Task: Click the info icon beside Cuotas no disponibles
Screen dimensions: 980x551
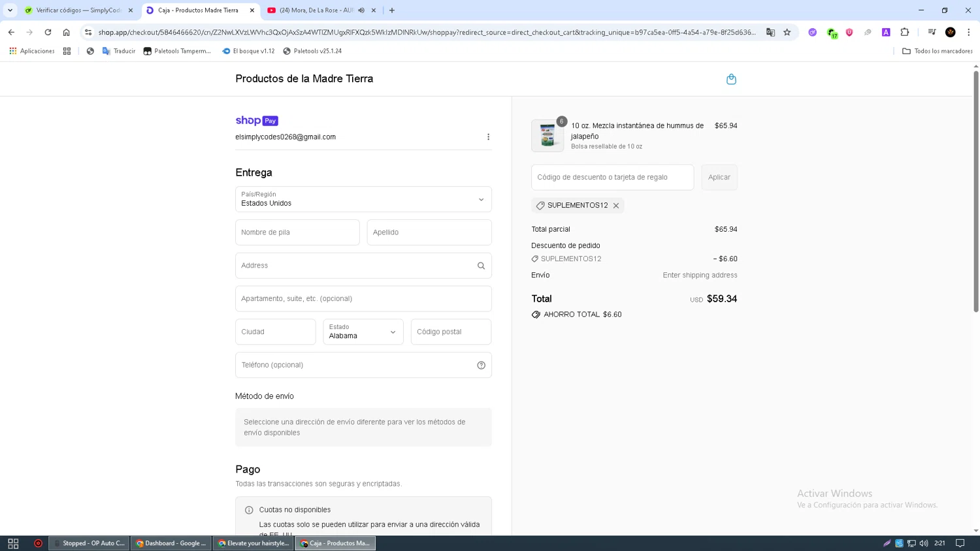Action: pos(249,510)
